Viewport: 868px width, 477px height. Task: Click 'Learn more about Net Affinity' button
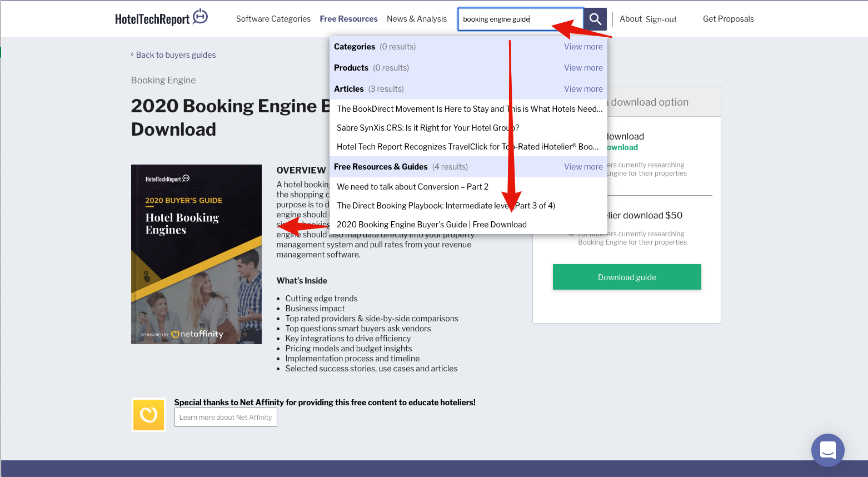[226, 418]
